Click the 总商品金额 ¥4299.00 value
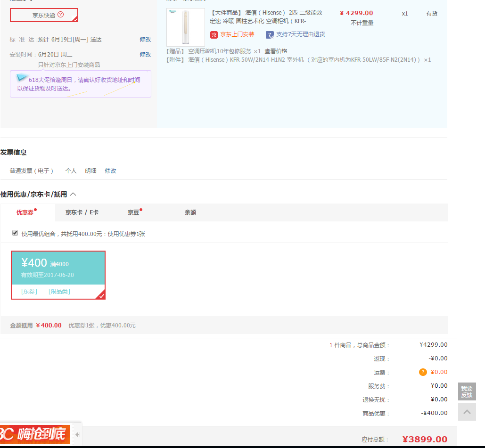The image size is (485, 448). click(434, 345)
